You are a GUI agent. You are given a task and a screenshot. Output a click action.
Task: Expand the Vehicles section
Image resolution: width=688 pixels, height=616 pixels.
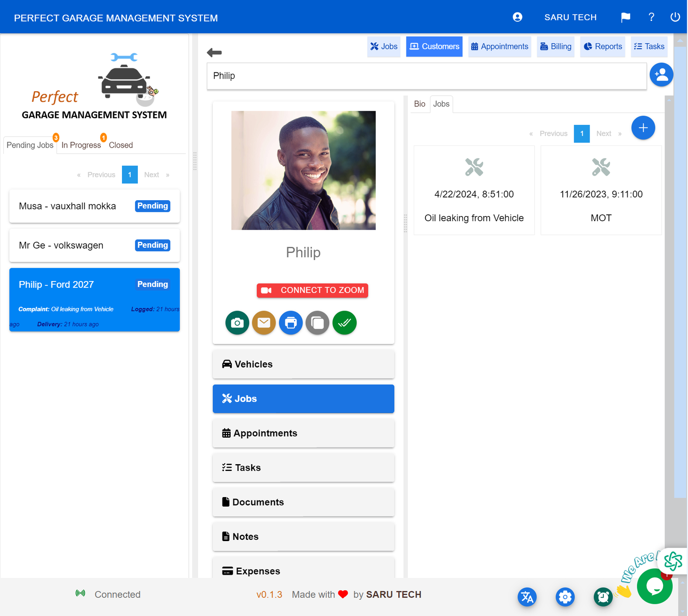pyautogui.click(x=303, y=364)
